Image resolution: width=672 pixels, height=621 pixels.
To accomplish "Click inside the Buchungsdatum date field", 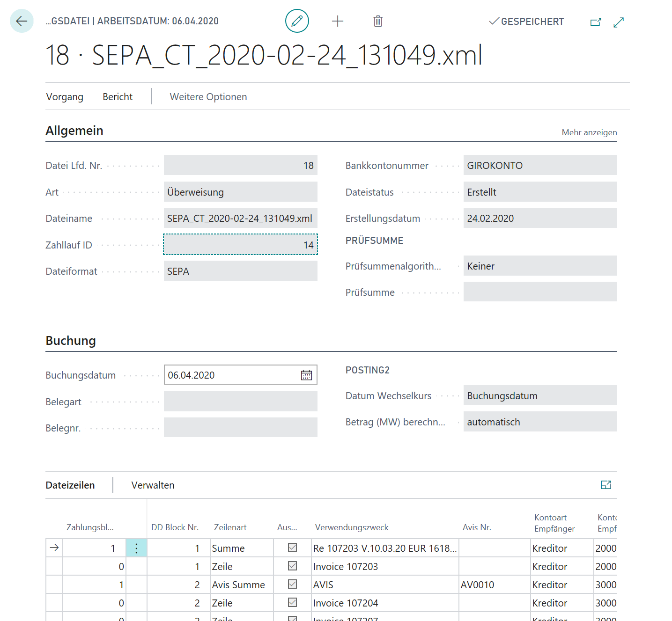I will [x=225, y=374].
